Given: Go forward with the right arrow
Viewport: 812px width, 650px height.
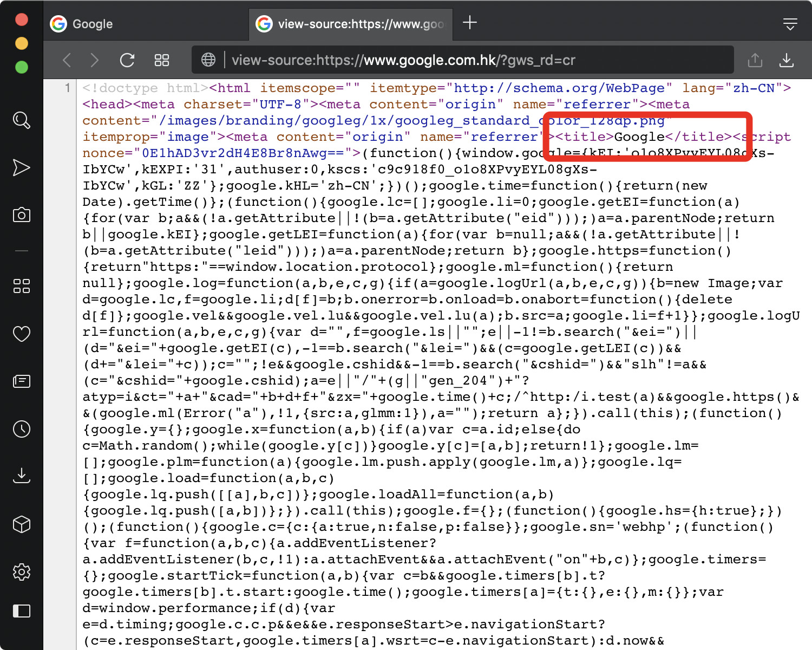Looking at the screenshot, I should click(95, 60).
